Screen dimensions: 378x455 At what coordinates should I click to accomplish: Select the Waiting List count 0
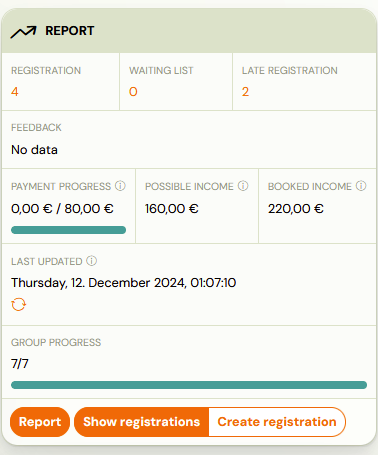tap(133, 92)
